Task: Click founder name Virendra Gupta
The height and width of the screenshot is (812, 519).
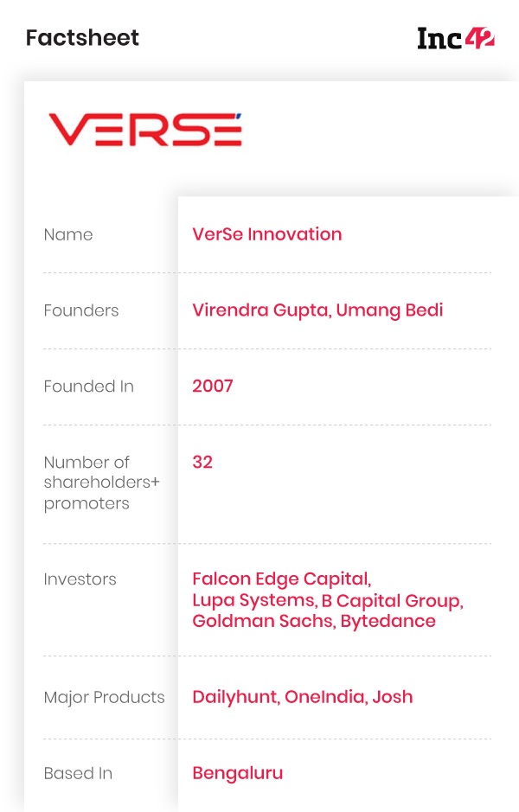Action: tap(261, 310)
